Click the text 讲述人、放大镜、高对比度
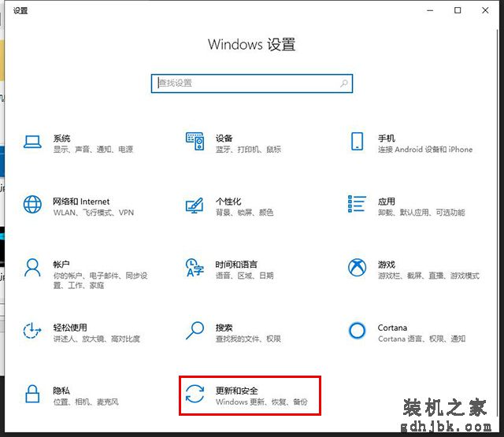 [x=97, y=339]
